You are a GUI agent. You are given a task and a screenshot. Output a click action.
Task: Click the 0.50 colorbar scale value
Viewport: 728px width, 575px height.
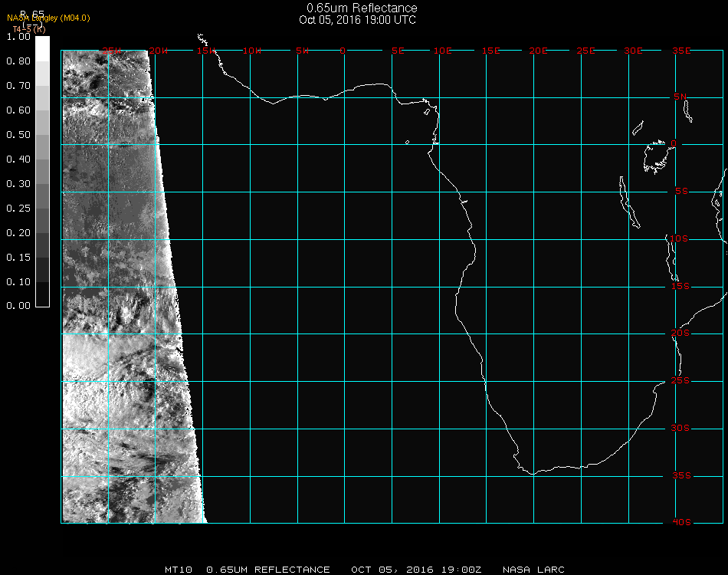click(x=18, y=135)
